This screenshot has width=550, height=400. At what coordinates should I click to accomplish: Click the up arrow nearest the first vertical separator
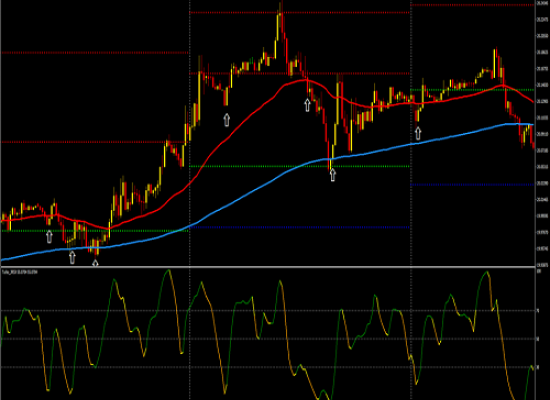tap(227, 120)
